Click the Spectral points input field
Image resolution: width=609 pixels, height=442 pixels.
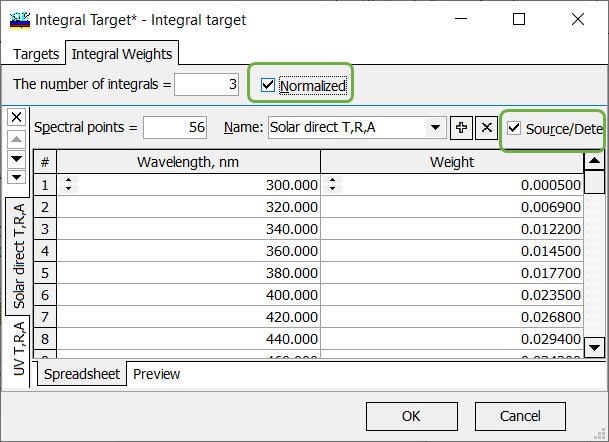[x=174, y=127]
